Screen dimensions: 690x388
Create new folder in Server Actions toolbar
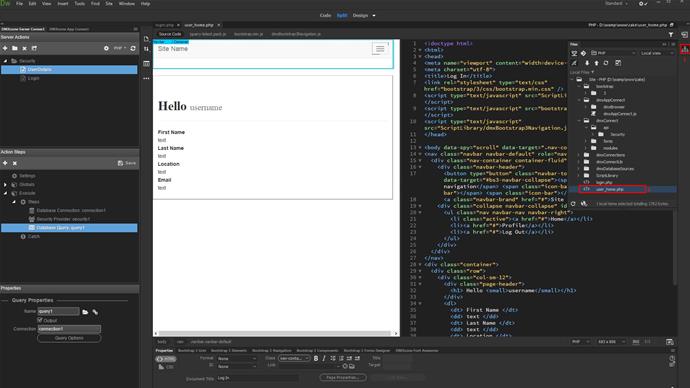pyautogui.click(x=15, y=48)
